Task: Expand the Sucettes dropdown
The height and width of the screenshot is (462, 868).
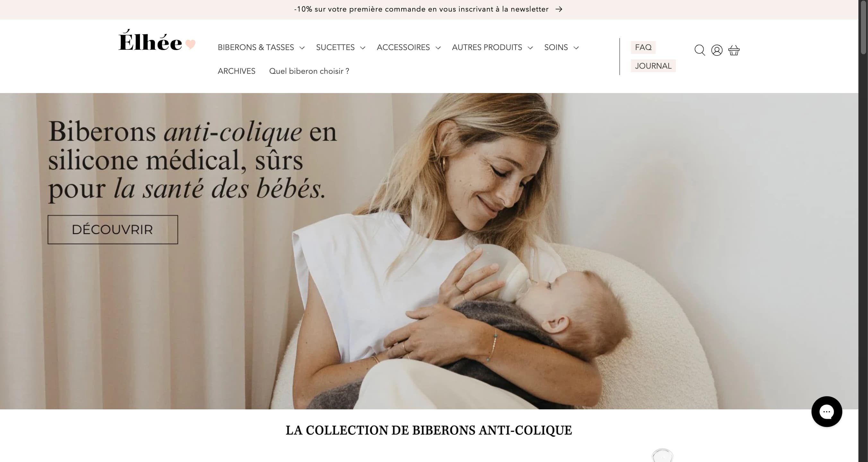Action: pos(341,47)
